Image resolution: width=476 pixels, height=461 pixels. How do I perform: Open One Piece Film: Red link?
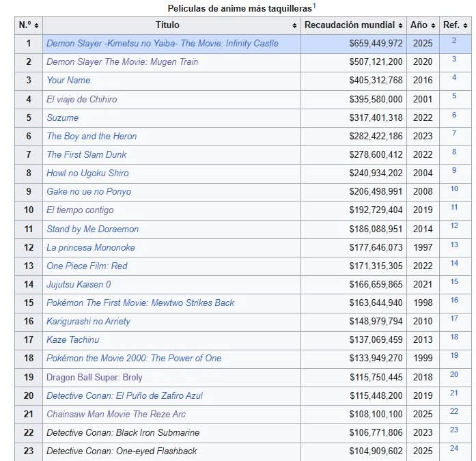tap(87, 266)
